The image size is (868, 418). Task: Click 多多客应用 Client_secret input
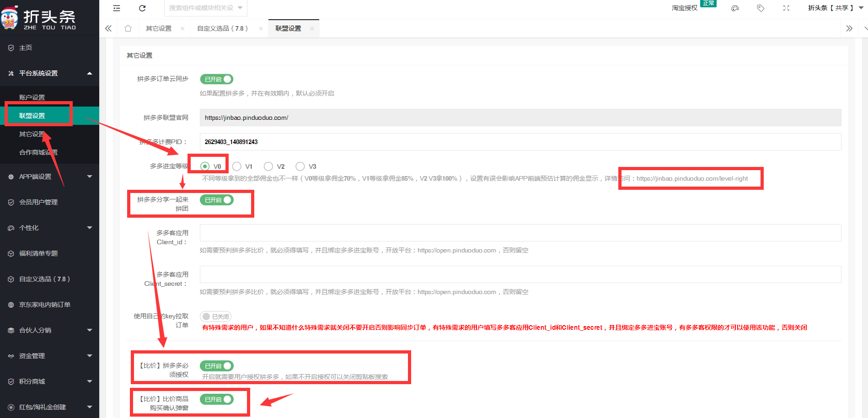520,274
